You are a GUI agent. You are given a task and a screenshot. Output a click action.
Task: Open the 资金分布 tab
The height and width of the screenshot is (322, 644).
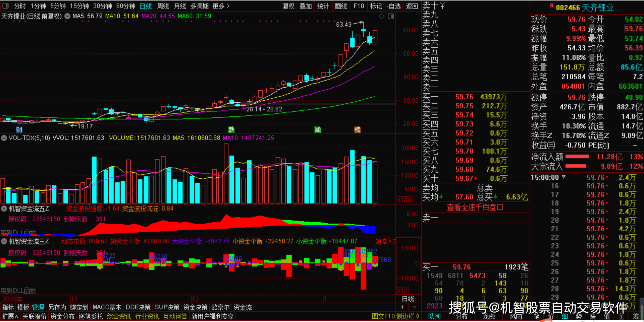[x=62, y=316]
